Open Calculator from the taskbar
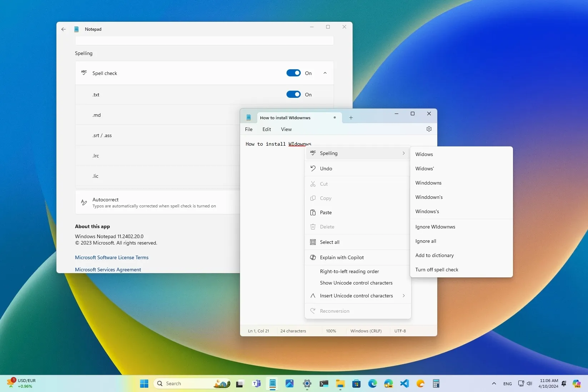The image size is (588, 392). (x=436, y=384)
